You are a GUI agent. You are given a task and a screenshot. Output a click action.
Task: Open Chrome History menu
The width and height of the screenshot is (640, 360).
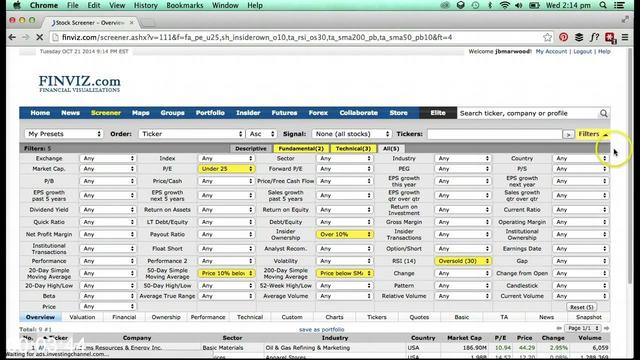pos(145,5)
